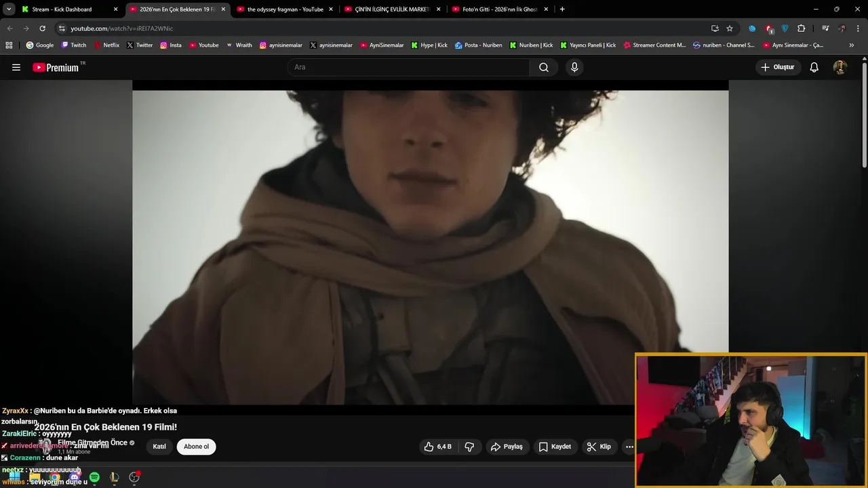Click the video player to pause

pos(430,244)
